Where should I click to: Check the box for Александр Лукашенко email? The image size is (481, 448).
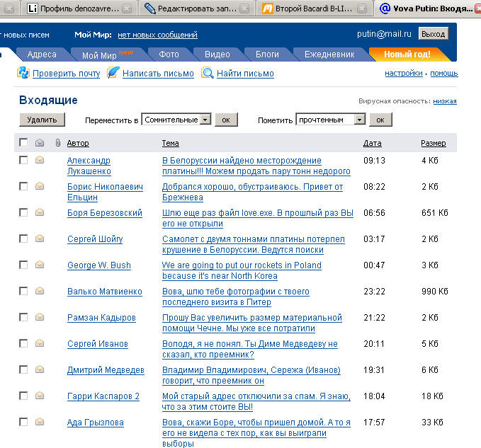[x=23, y=160]
